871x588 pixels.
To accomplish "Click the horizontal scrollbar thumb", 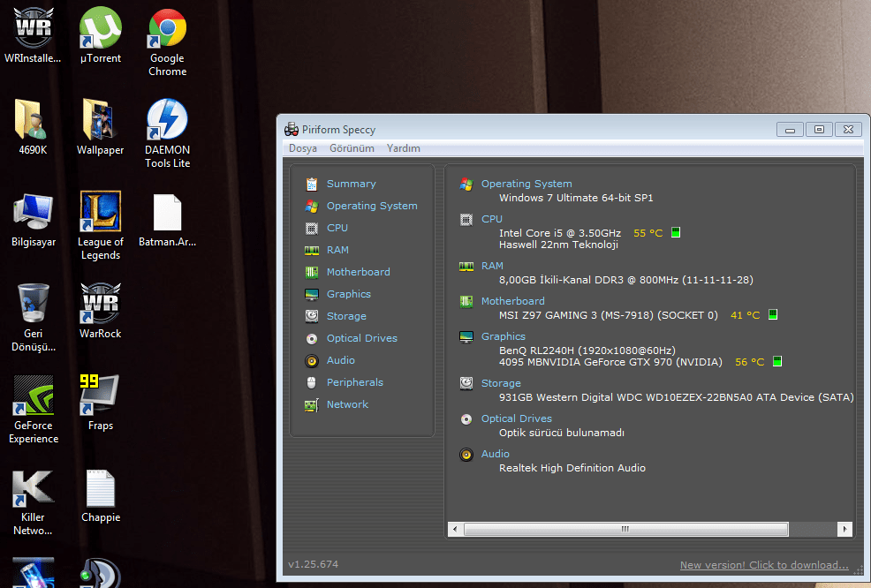I will 625,529.
